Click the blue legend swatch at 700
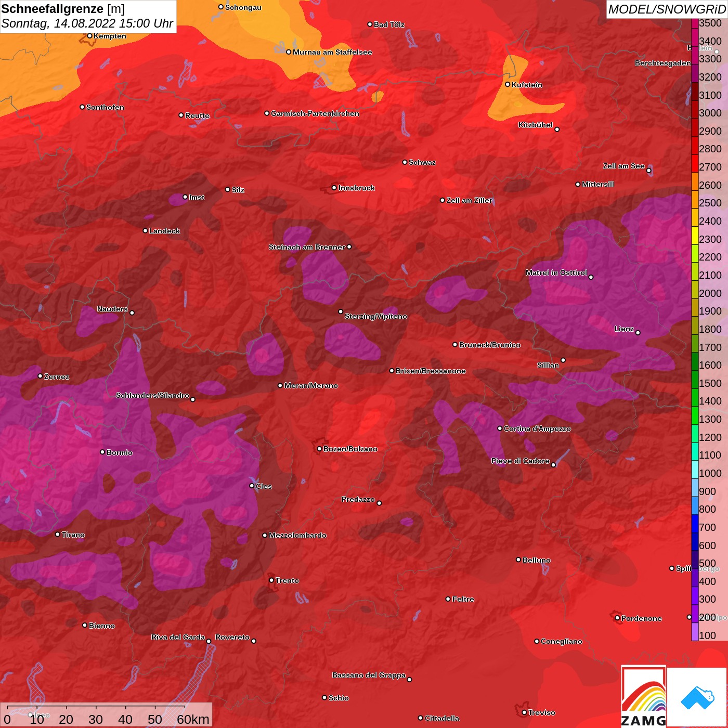 [695, 524]
